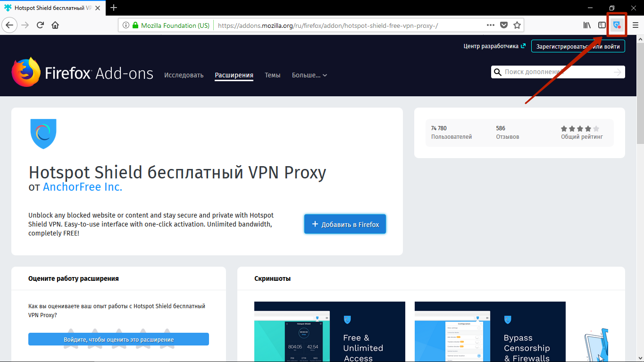Open the Расширения section
The width and height of the screenshot is (644, 362).
(234, 75)
